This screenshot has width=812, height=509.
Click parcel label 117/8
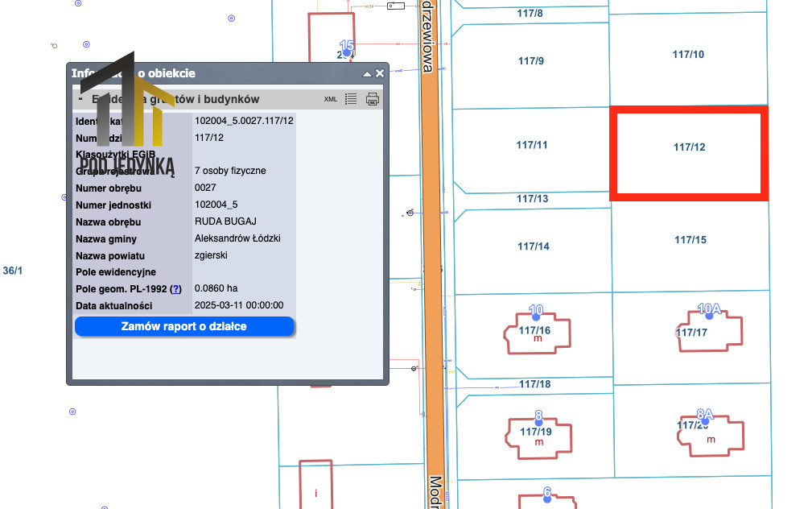click(x=530, y=14)
